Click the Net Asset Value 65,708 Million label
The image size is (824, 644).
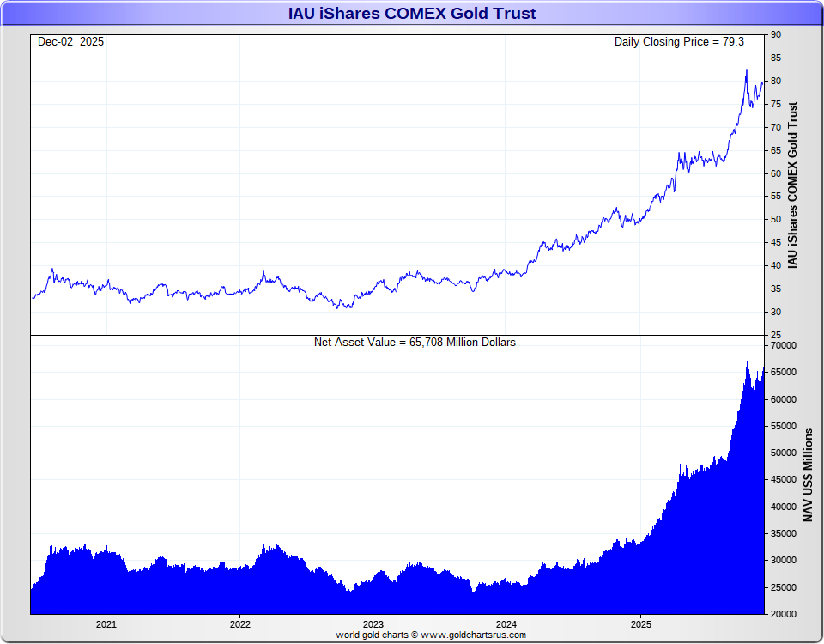click(415, 342)
